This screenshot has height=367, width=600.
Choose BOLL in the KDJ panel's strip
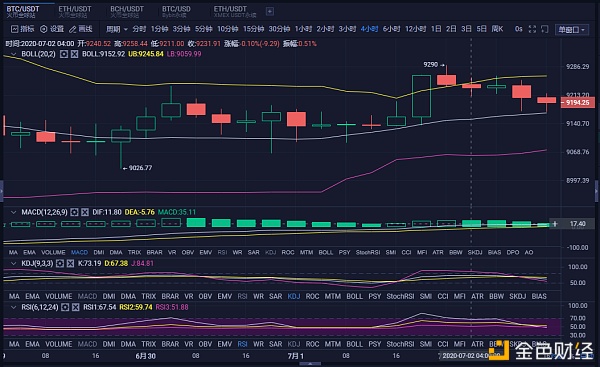pyautogui.click(x=354, y=296)
